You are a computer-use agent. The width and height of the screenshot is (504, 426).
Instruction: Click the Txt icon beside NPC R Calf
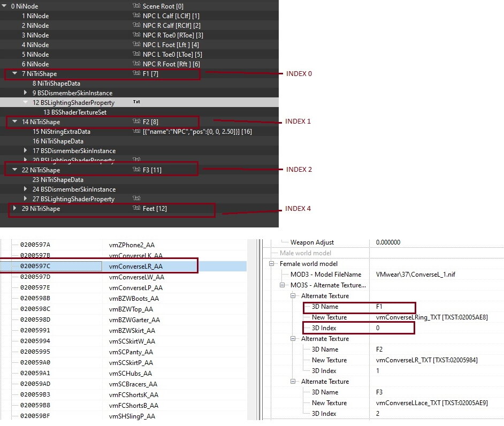tap(136, 25)
